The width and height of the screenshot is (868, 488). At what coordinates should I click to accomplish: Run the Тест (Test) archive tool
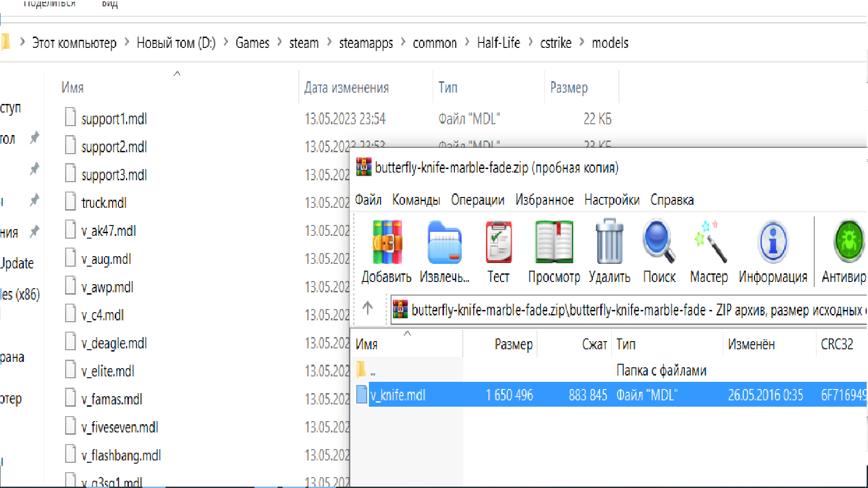498,243
